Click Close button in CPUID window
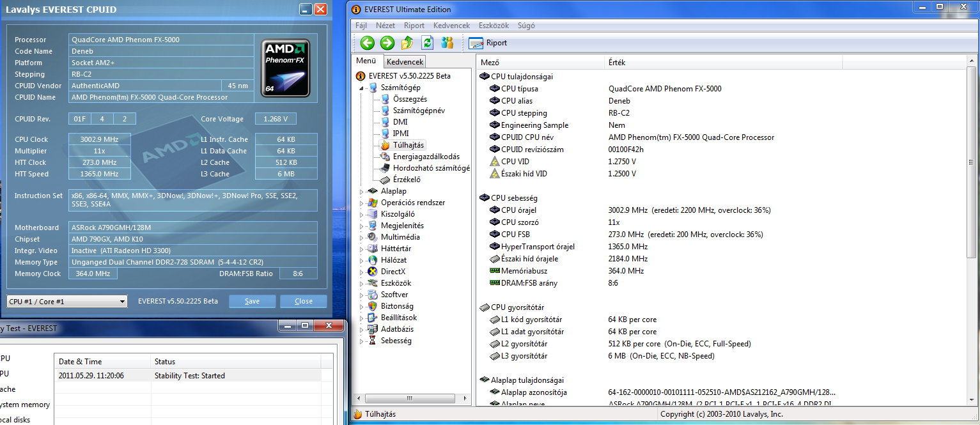 coord(304,302)
